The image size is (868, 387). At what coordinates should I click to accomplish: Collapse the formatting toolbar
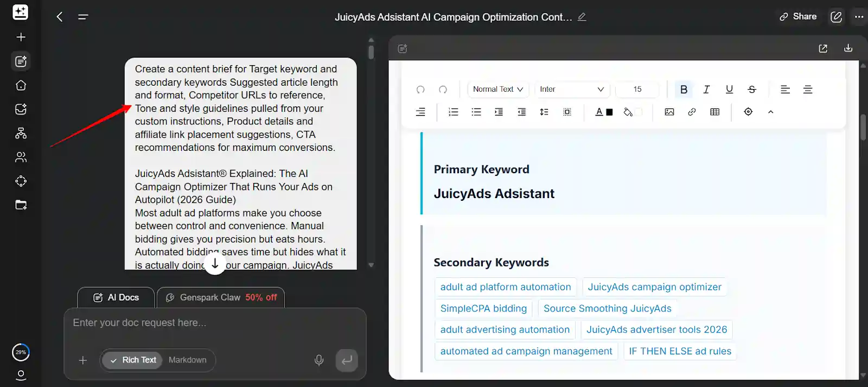[771, 112]
